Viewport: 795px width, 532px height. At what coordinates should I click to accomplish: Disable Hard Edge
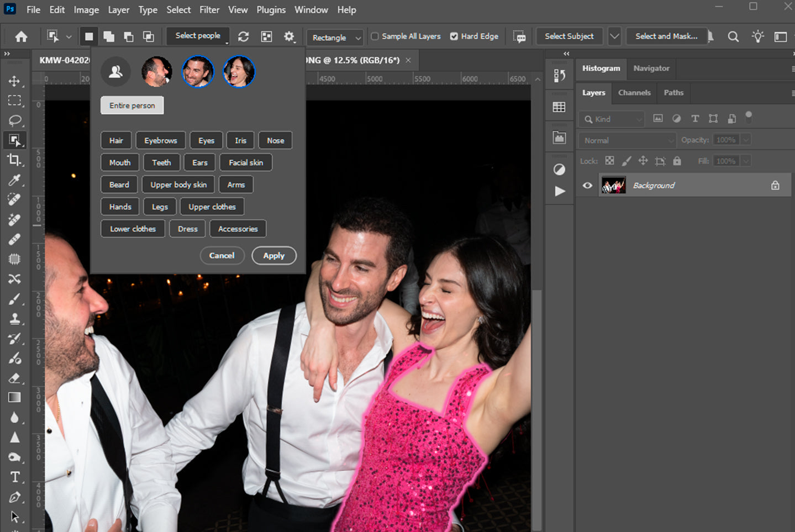pos(454,36)
